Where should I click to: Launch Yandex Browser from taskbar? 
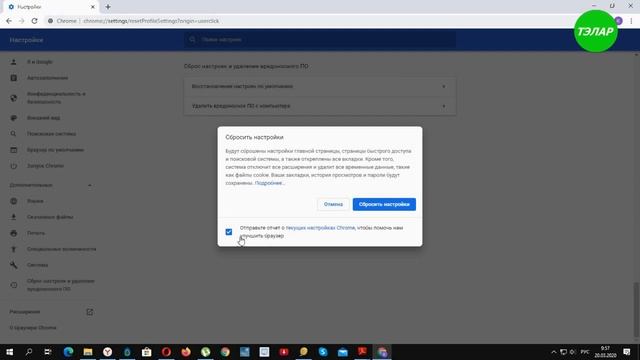[x=107, y=352]
